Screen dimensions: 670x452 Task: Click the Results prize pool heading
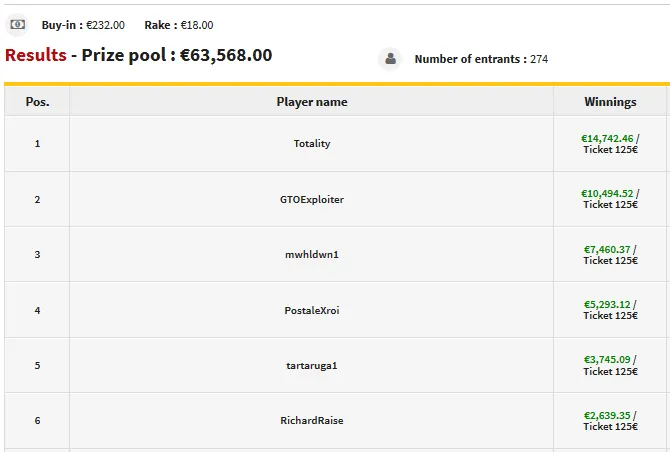click(138, 56)
